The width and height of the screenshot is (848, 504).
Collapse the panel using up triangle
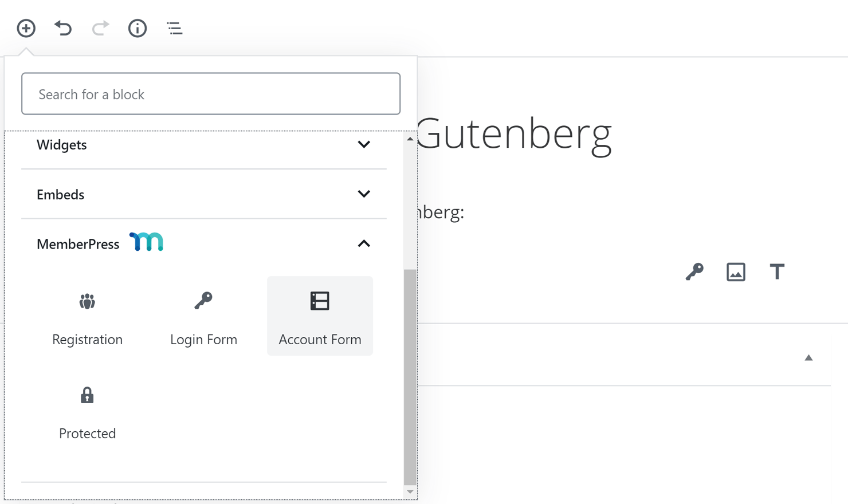[x=808, y=358]
